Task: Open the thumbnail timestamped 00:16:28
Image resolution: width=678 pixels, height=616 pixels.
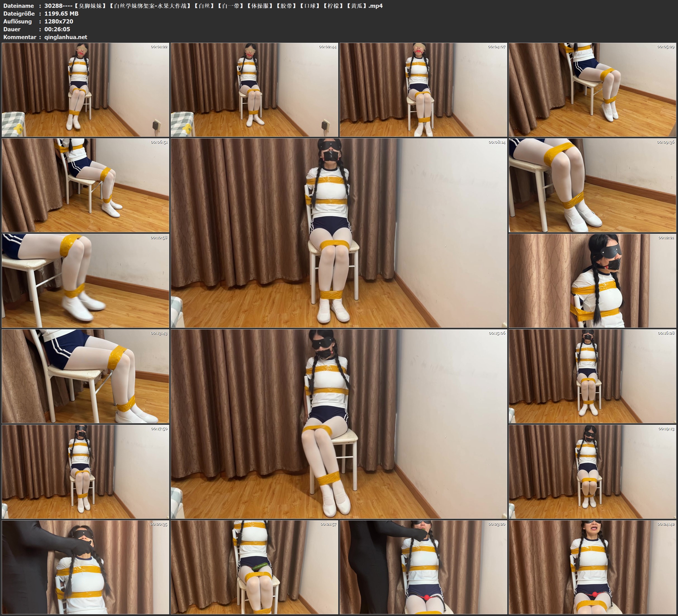Action: coord(592,376)
